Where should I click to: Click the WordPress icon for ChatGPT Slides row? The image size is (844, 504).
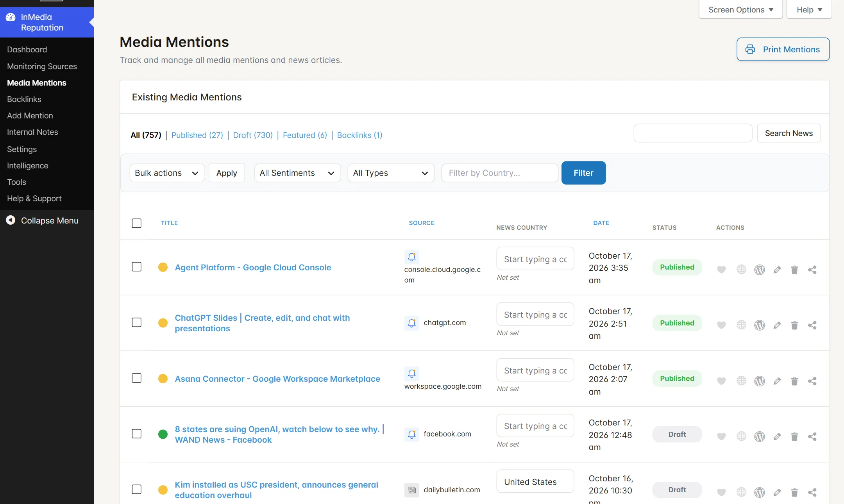coord(759,325)
